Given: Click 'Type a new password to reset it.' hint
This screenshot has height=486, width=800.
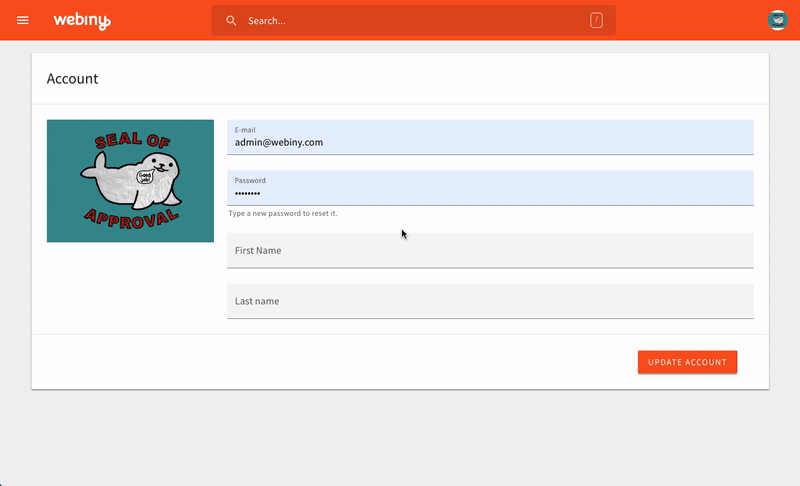Looking at the screenshot, I should [283, 213].
